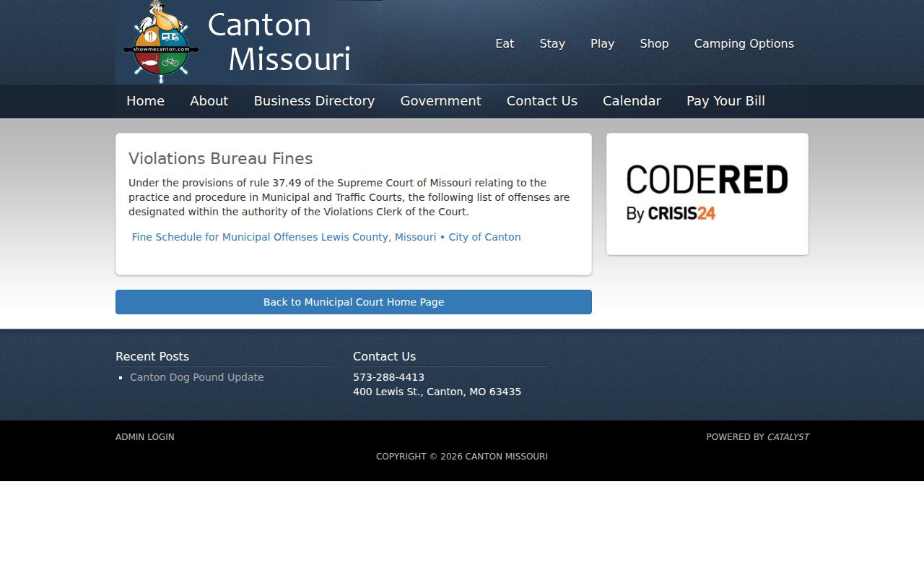This screenshot has width=924, height=578.
Task: Visit the Catalyst link in footer
Action: (788, 437)
